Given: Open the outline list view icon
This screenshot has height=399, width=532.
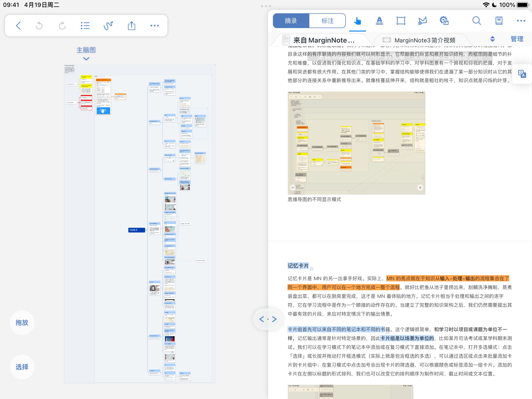Looking at the screenshot, I should (85, 26).
